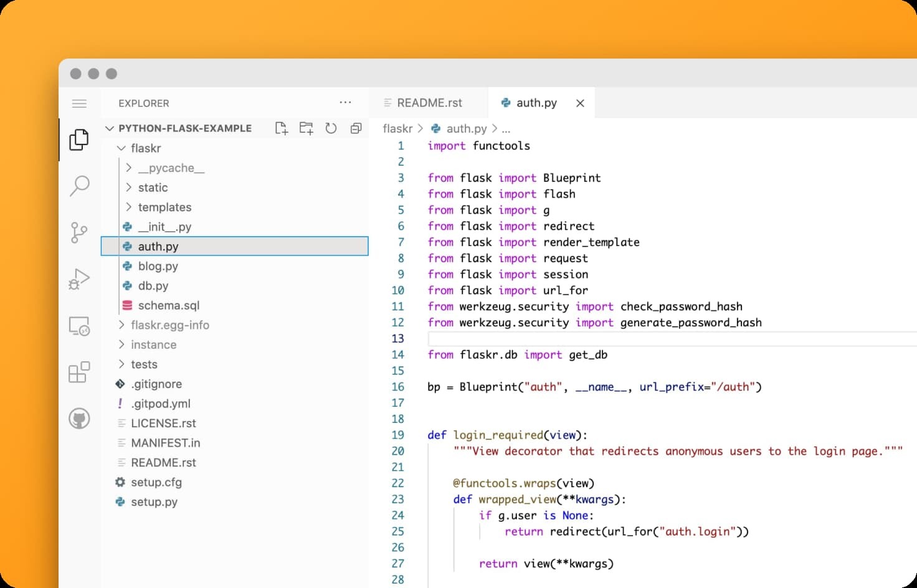The width and height of the screenshot is (917, 588).
Task: Open the Extensions view
Action: coord(79,372)
